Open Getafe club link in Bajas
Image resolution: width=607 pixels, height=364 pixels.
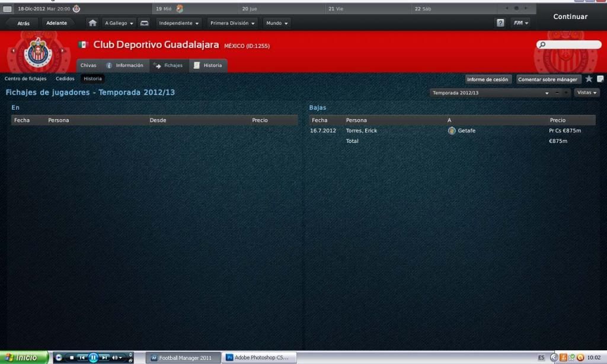[467, 131]
